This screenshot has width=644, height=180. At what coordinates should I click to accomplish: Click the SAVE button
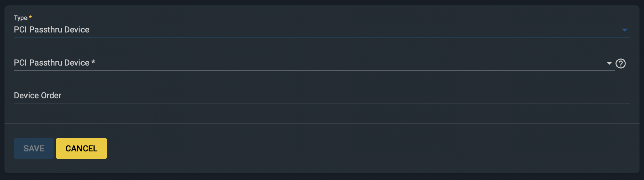34,148
